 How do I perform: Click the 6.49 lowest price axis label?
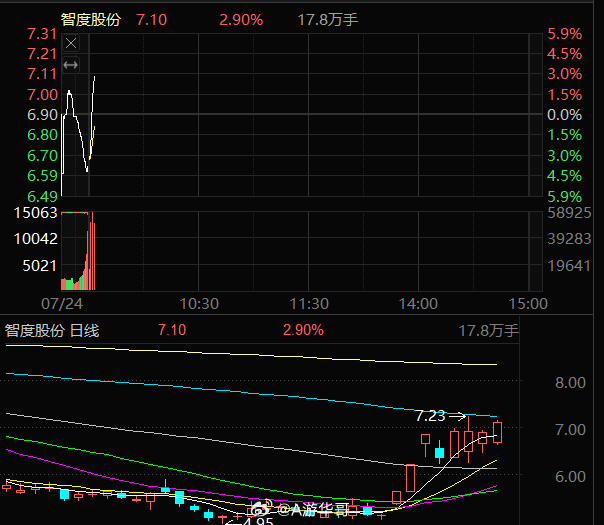(x=42, y=196)
